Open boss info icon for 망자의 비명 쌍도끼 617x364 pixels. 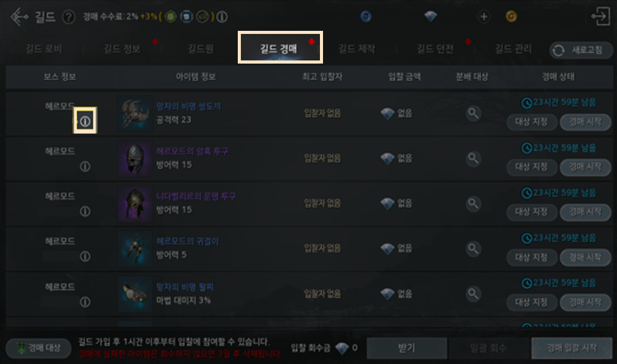[85, 121]
